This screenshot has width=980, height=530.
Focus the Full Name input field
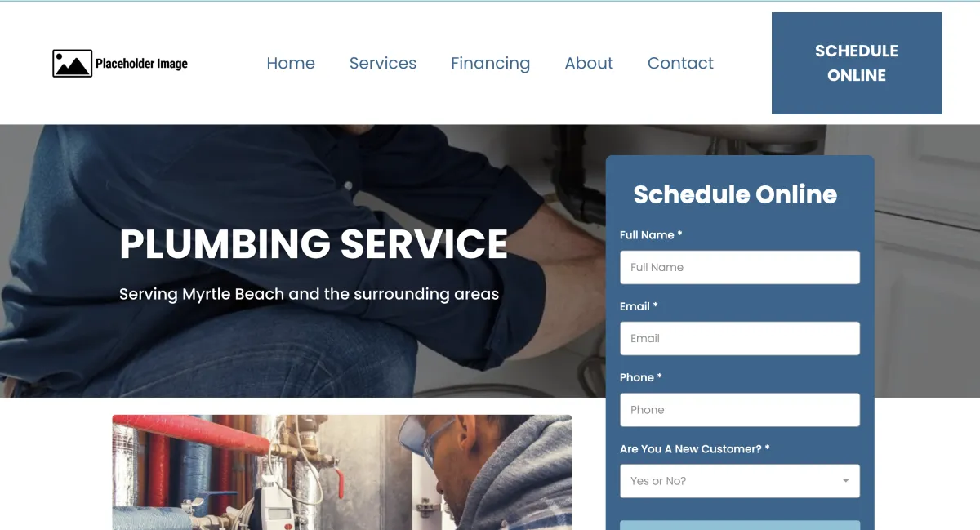(740, 267)
